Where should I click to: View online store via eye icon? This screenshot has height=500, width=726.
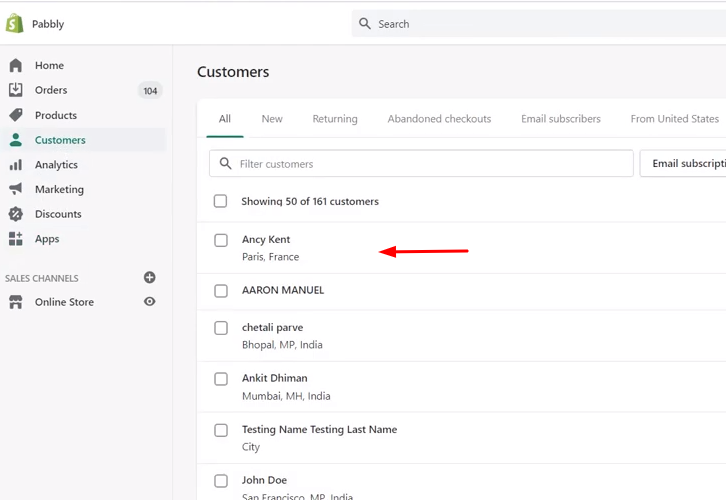point(150,301)
